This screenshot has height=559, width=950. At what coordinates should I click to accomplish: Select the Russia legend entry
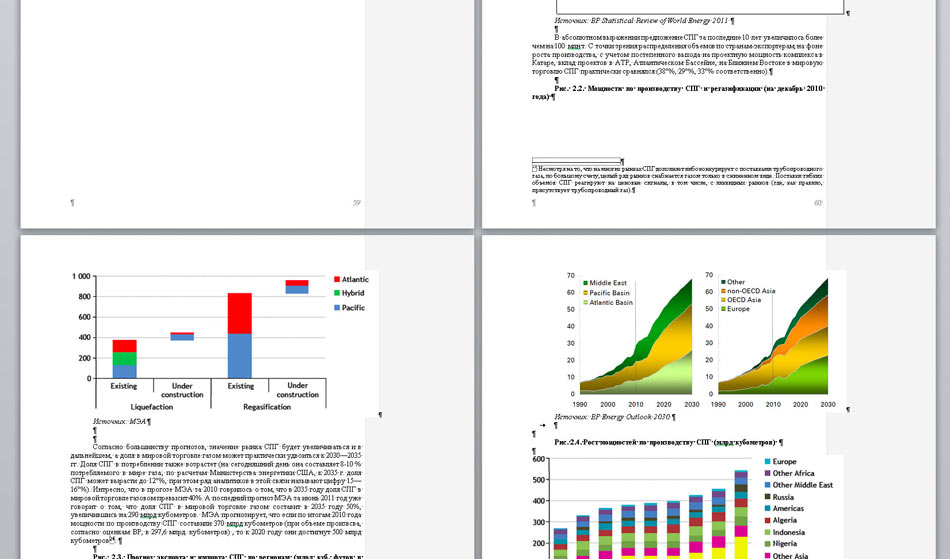tap(783, 497)
